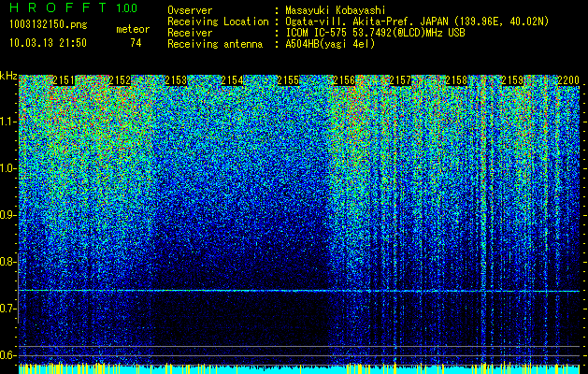588x374 pixels.
Task: Click time marker 2151
Action: (65, 80)
